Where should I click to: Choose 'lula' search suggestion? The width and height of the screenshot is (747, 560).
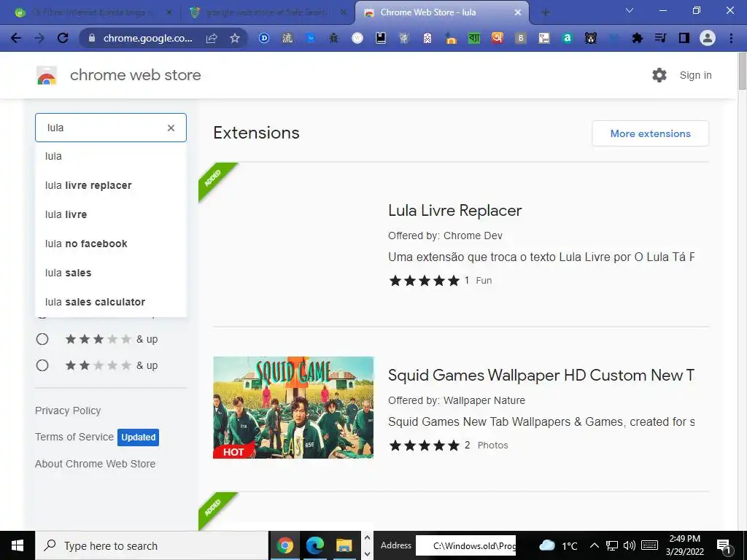tap(111, 156)
